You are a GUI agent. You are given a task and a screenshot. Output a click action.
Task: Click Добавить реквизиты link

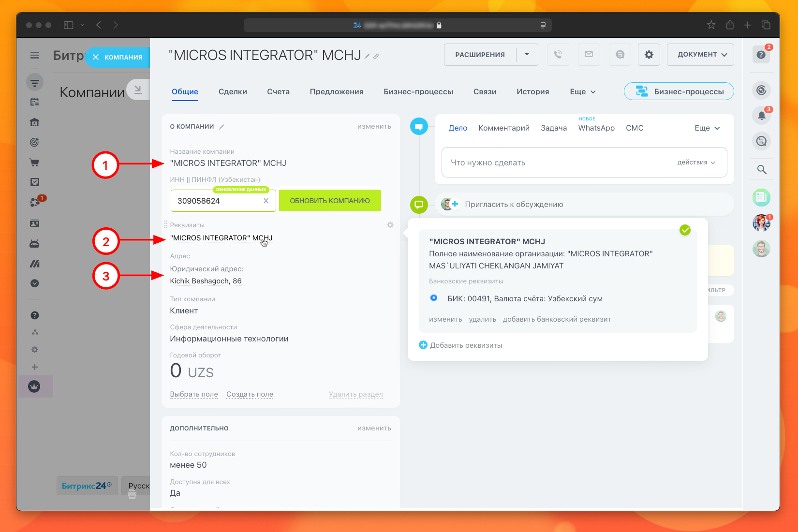[x=460, y=345]
